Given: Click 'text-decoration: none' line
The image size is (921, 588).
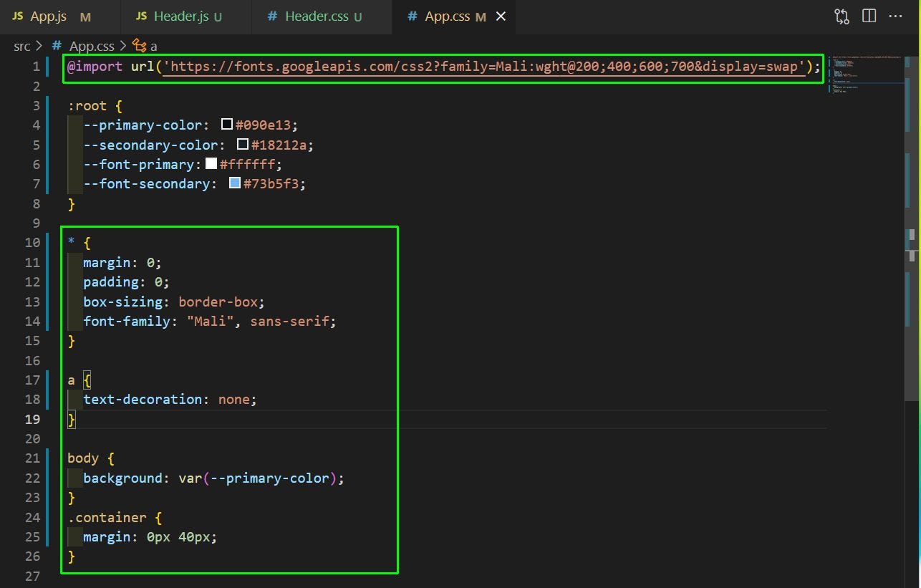Looking at the screenshot, I should 170,399.
